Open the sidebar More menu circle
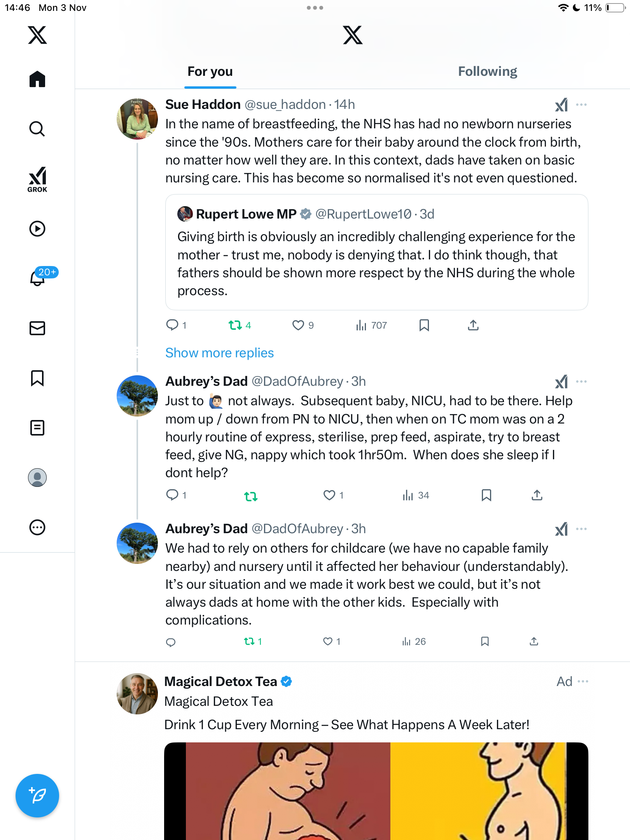 (x=37, y=527)
